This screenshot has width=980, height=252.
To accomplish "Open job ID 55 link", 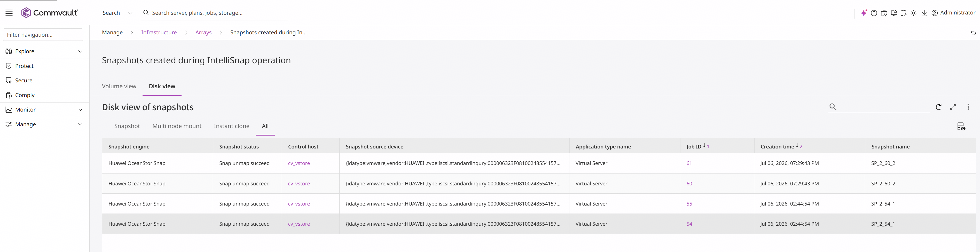I will click(689, 204).
